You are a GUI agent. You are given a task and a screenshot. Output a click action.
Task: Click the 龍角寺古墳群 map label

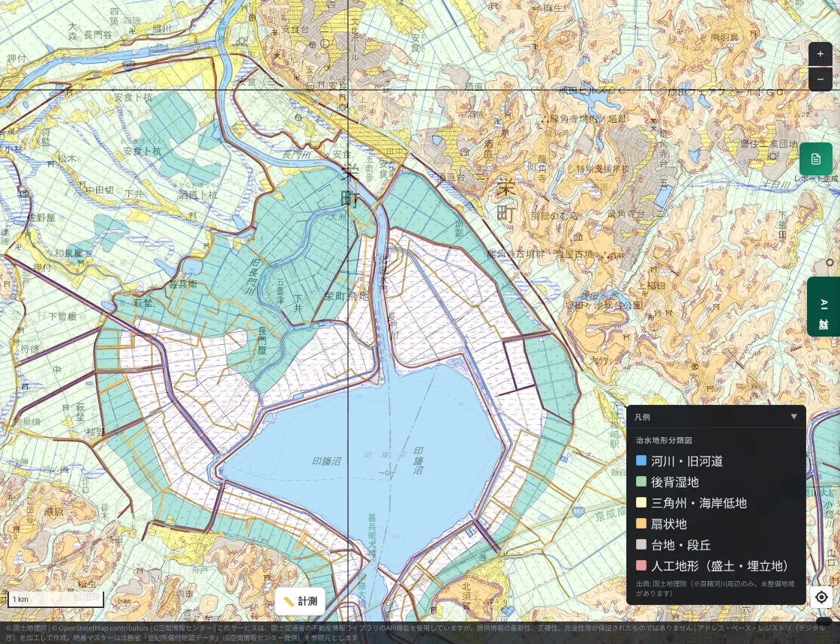pos(515,253)
